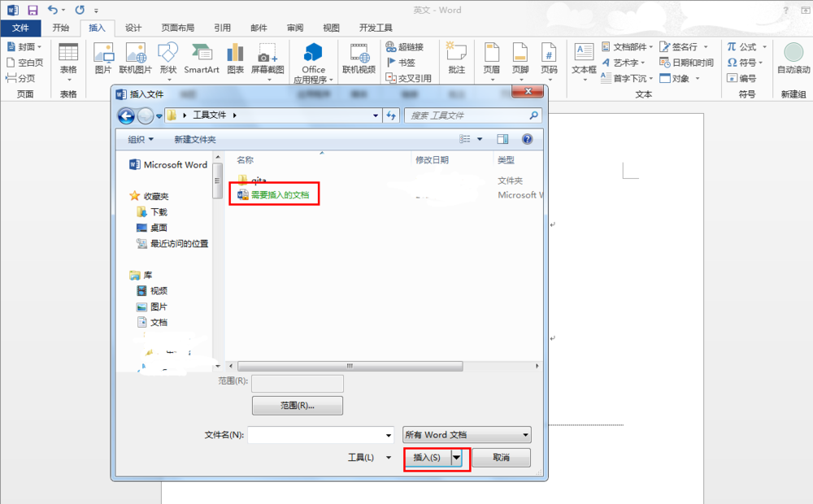Click the 取消 button in the dialog
Screen dimensions: 813x504
501,458
